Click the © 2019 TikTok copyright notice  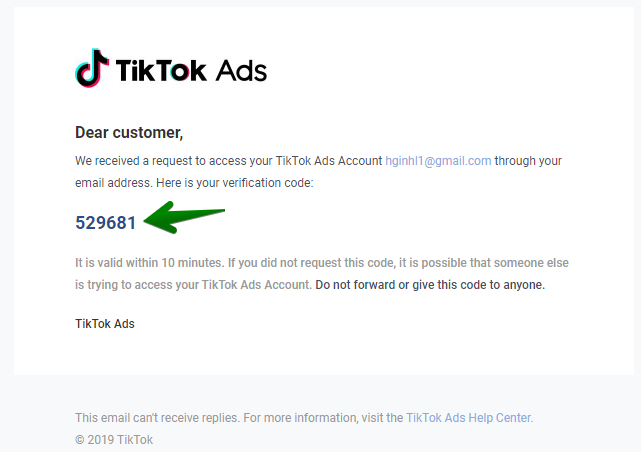(114, 440)
